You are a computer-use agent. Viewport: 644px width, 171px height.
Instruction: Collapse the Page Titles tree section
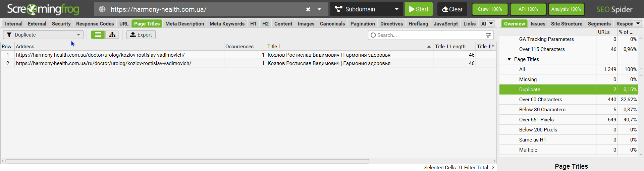point(509,59)
